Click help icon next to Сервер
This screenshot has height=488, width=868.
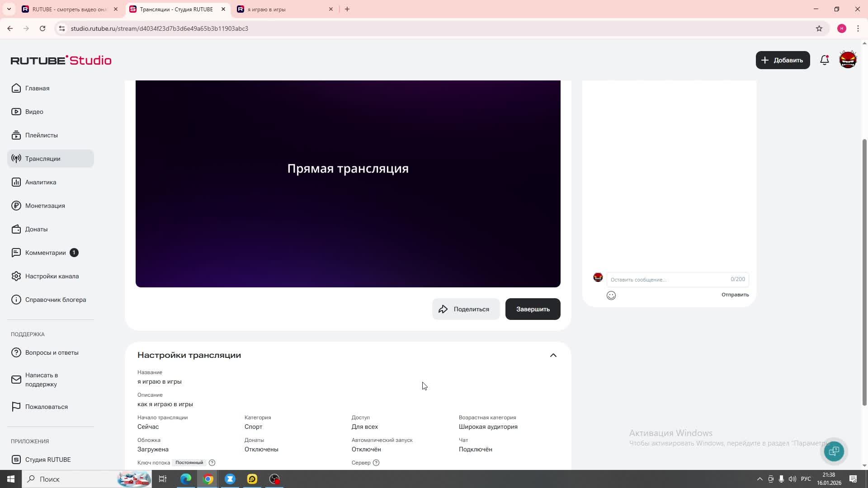[376, 463]
